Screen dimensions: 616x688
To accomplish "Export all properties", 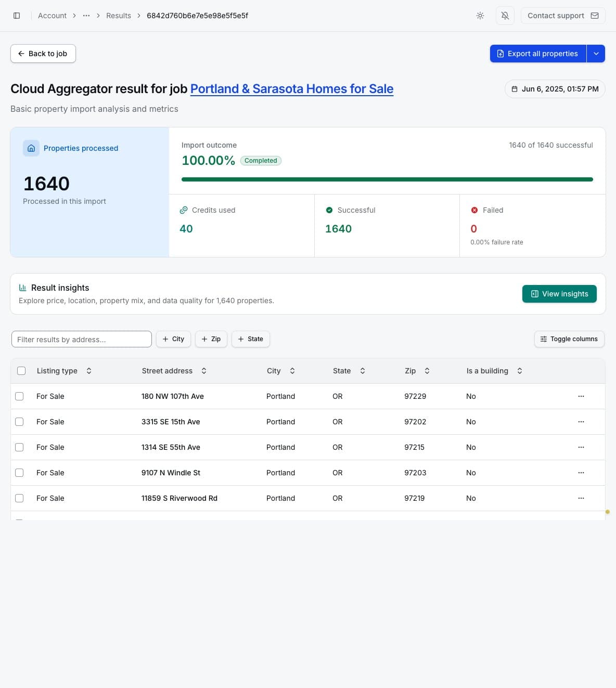I will [x=538, y=54].
